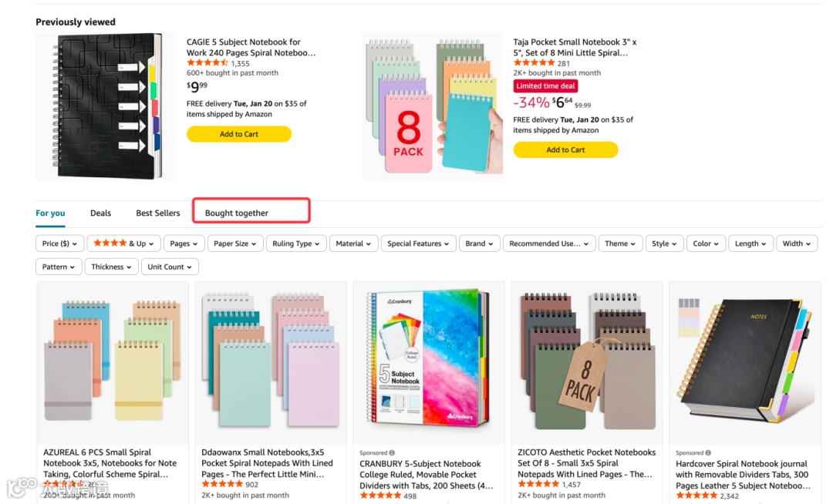Open Sponsored info icon on CRANBURY listing
The height and width of the screenshot is (504, 833).
(x=392, y=453)
